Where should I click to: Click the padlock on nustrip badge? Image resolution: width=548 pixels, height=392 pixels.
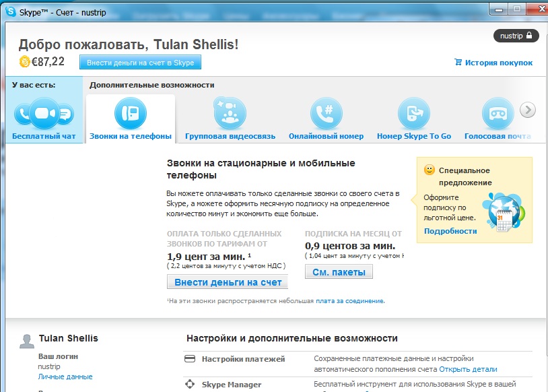pyautogui.click(x=529, y=35)
